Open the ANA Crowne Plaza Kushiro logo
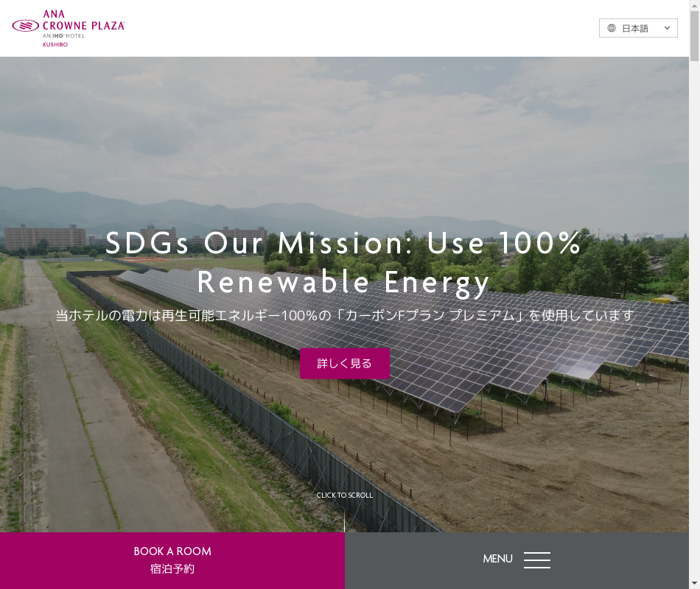 [x=69, y=28]
